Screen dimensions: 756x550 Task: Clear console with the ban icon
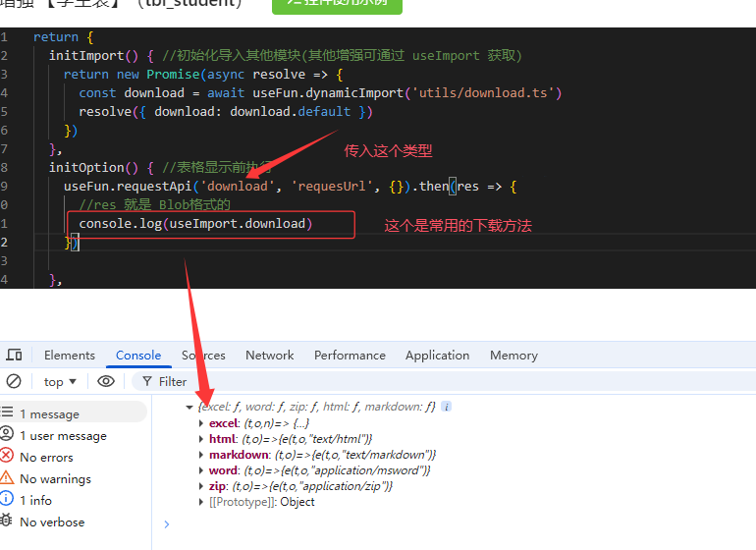coord(14,381)
